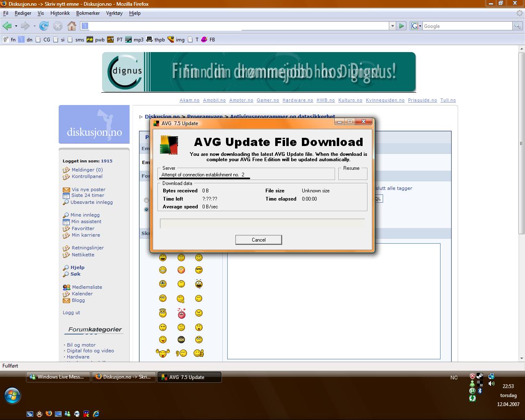Viewport: 525px width, 420px height.
Task: Open the browser Home icon
Action: [x=72, y=26]
